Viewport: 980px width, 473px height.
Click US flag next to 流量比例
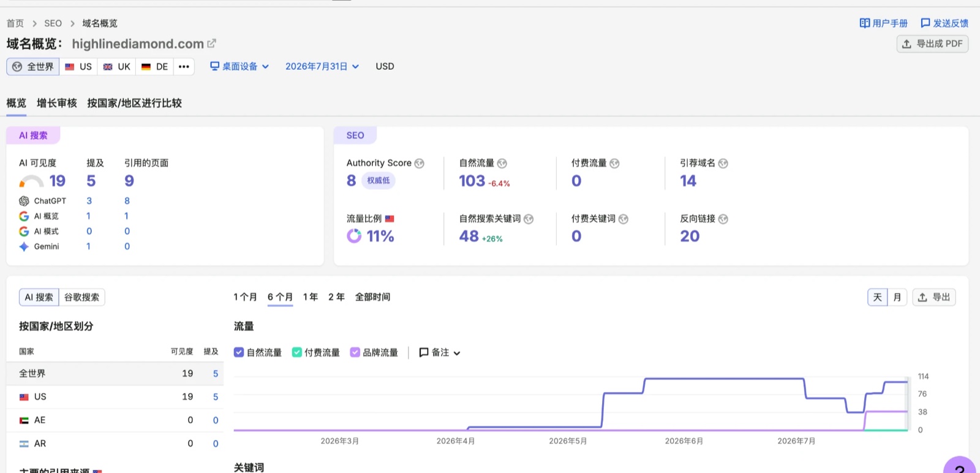[390, 219]
